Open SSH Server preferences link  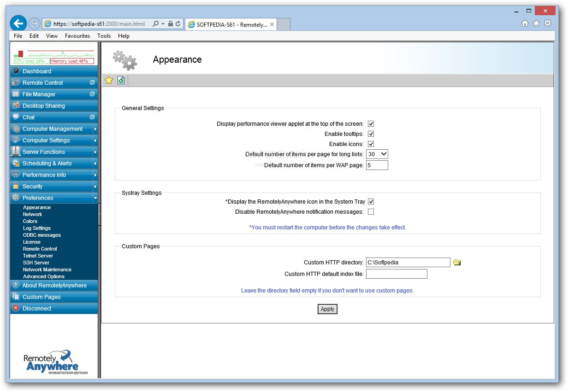point(36,263)
